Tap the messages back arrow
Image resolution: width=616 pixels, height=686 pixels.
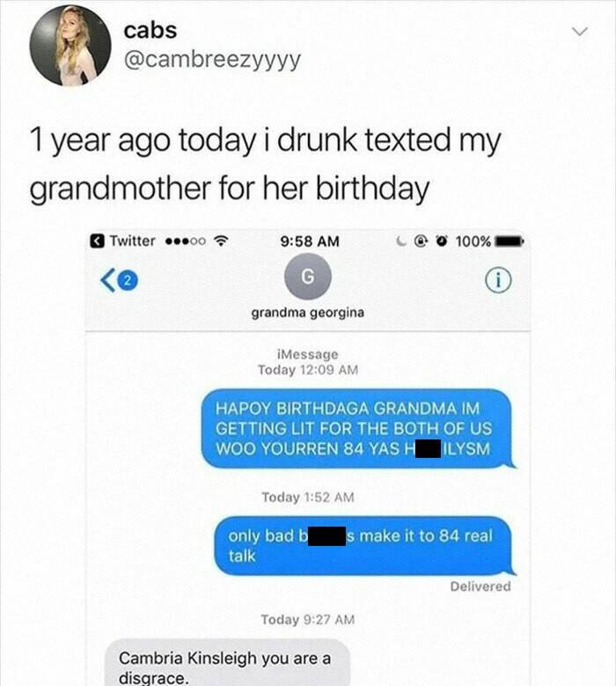(107, 280)
